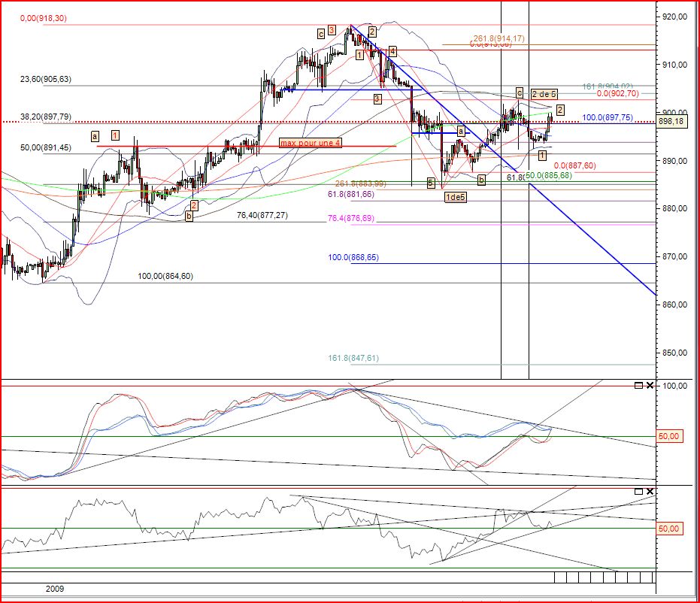This screenshot has height=603, width=700.
Task: Select the '2 de 5' wave label
Action: click(544, 94)
